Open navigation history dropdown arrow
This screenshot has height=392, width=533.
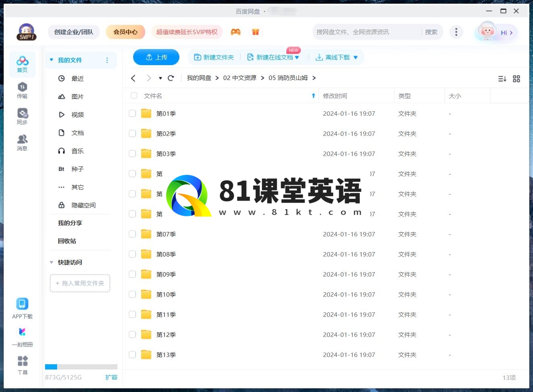(x=161, y=78)
